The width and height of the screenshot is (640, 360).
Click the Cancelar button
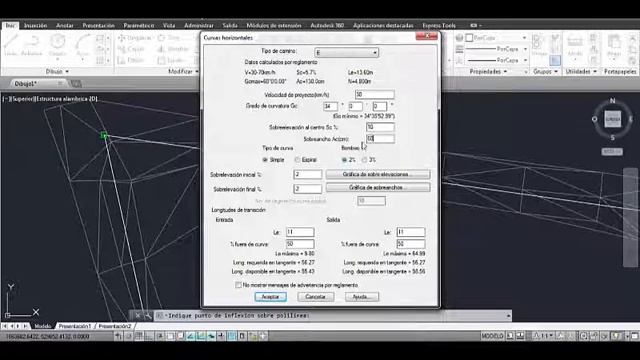pos(316,297)
